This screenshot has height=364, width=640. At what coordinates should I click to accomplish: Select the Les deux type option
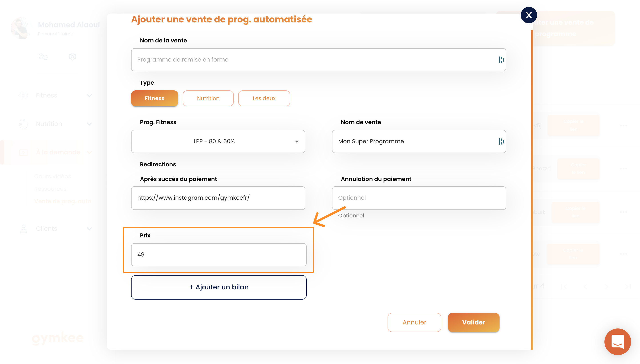(x=264, y=98)
